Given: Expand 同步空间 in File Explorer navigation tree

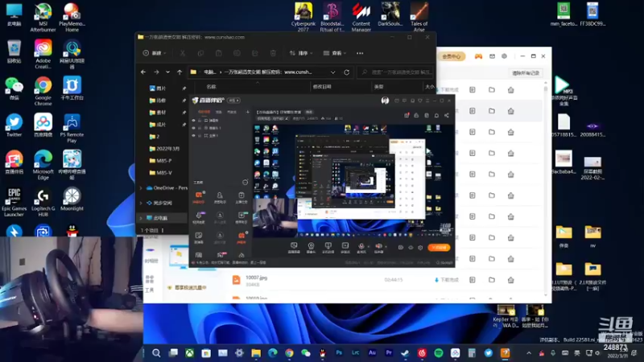Looking at the screenshot, I should (x=141, y=203).
